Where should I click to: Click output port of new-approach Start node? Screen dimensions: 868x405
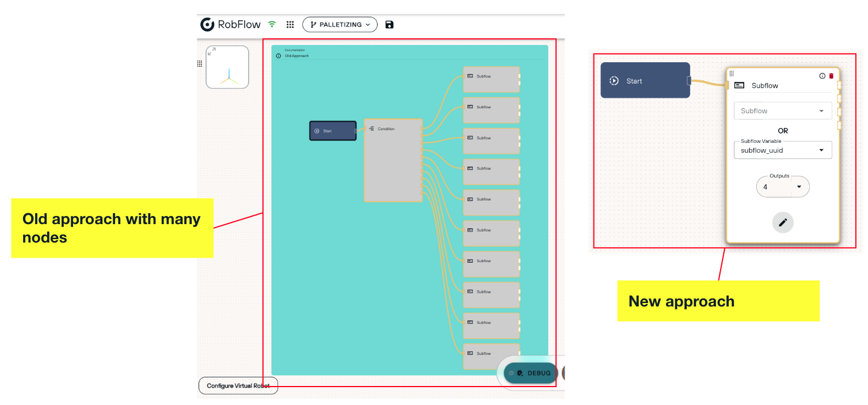pos(690,81)
